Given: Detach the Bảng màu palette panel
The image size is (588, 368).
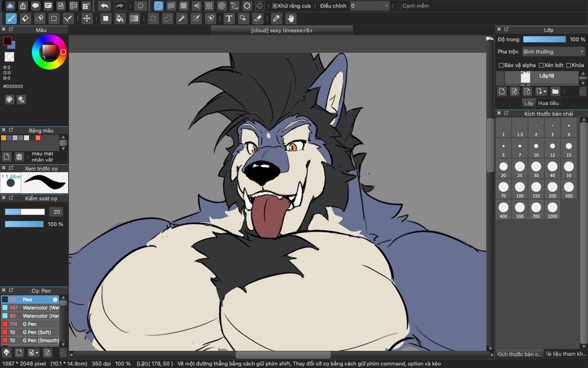Looking at the screenshot, I should pyautogui.click(x=11, y=130).
